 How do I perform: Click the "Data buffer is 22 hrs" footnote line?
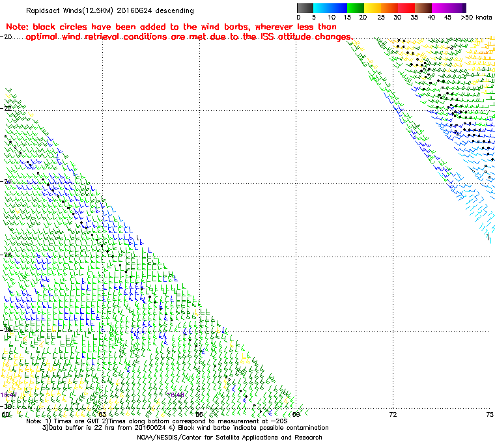186,428
